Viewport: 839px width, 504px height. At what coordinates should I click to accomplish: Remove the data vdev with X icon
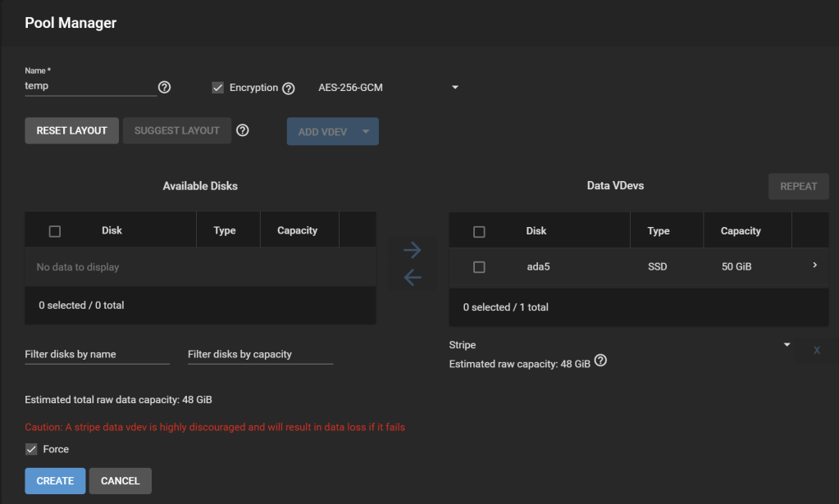(816, 350)
